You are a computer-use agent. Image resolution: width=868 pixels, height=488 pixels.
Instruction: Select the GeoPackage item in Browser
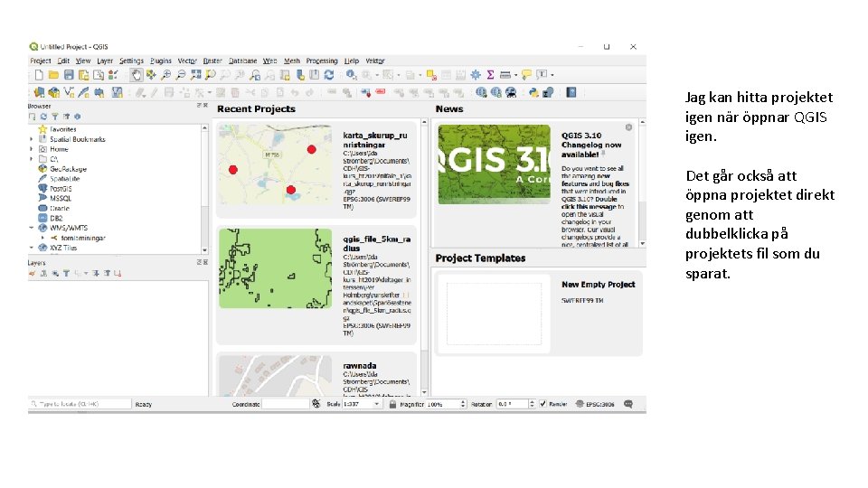coord(68,169)
